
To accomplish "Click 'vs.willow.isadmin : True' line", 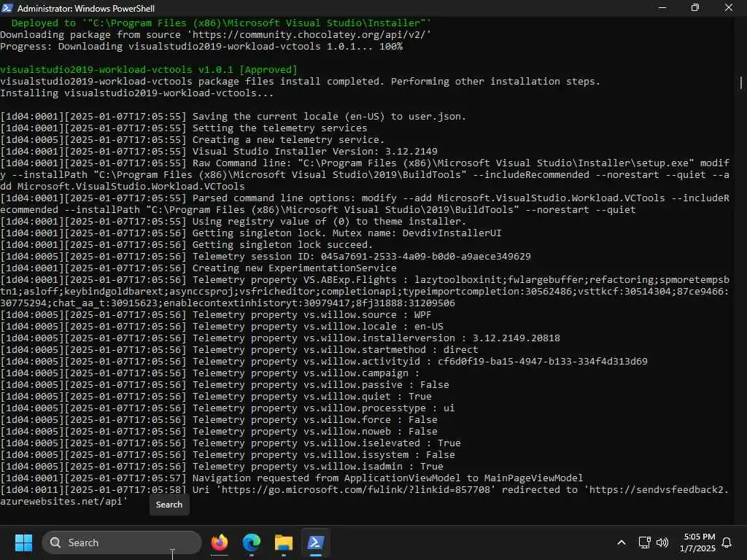I will click(222, 466).
